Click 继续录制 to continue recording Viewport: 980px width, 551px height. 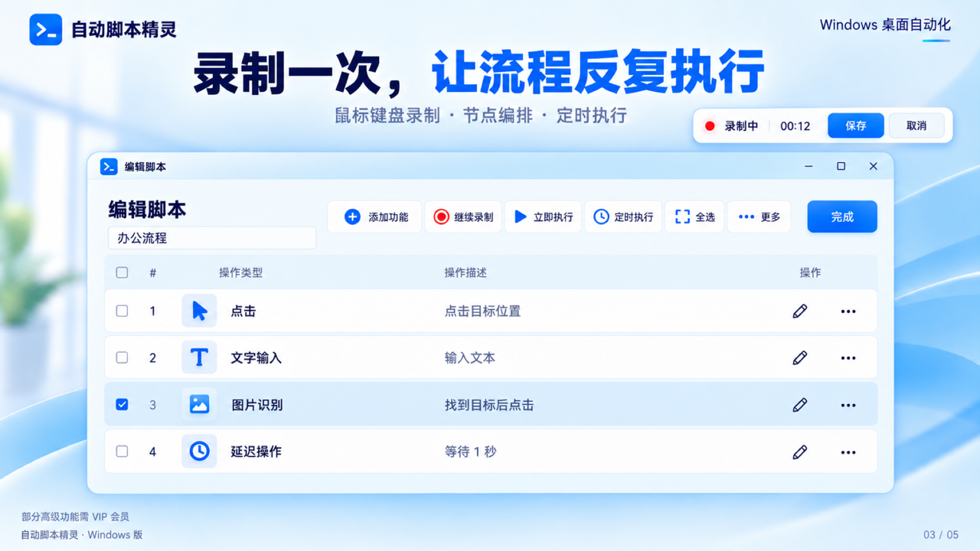[x=463, y=217]
